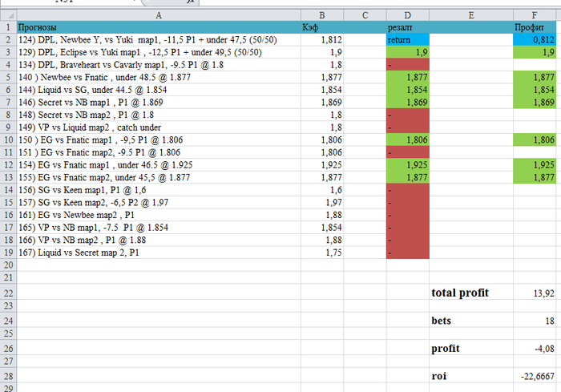The height and width of the screenshot is (392, 561).
Task: Click the 'Кэф' header cell
Action: 322,27
